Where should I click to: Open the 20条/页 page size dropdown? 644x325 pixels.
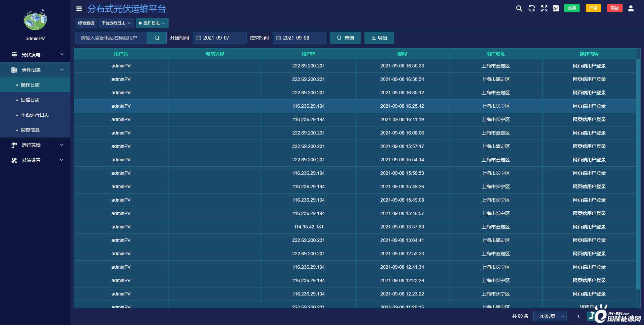coord(550,316)
